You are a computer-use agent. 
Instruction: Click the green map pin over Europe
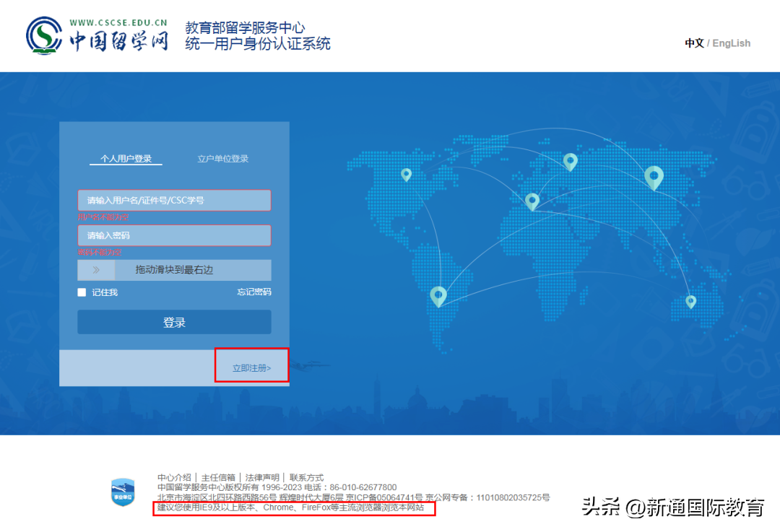(571, 162)
